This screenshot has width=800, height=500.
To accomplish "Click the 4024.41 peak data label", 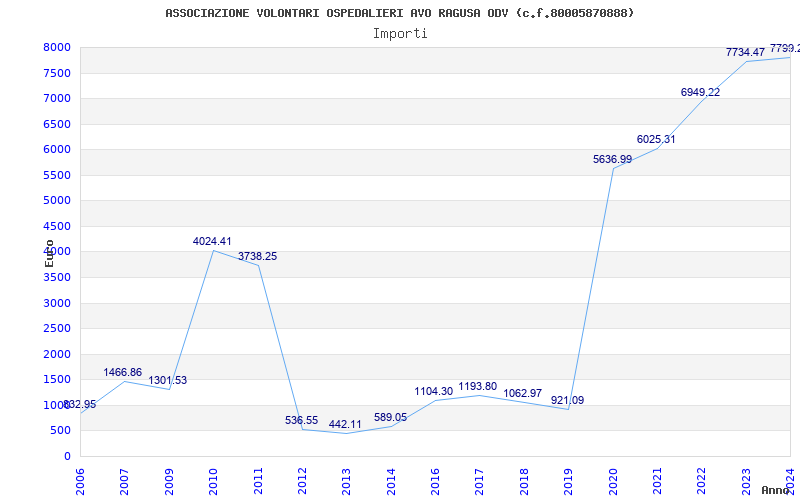I will [x=212, y=241].
